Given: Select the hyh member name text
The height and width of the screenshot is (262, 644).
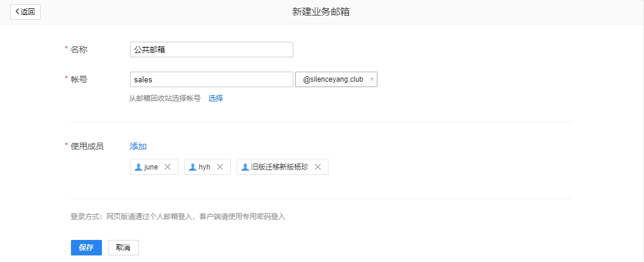Looking at the screenshot, I should click(x=205, y=167).
